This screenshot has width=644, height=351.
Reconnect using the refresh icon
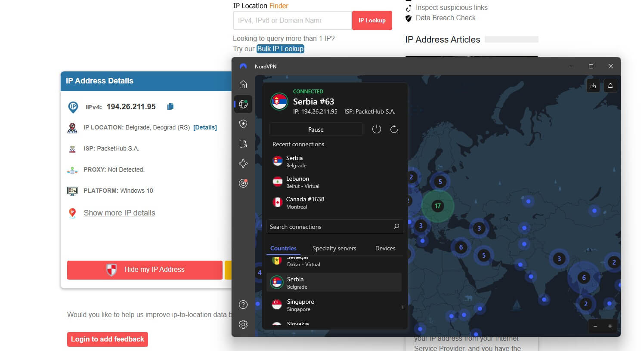[394, 129]
